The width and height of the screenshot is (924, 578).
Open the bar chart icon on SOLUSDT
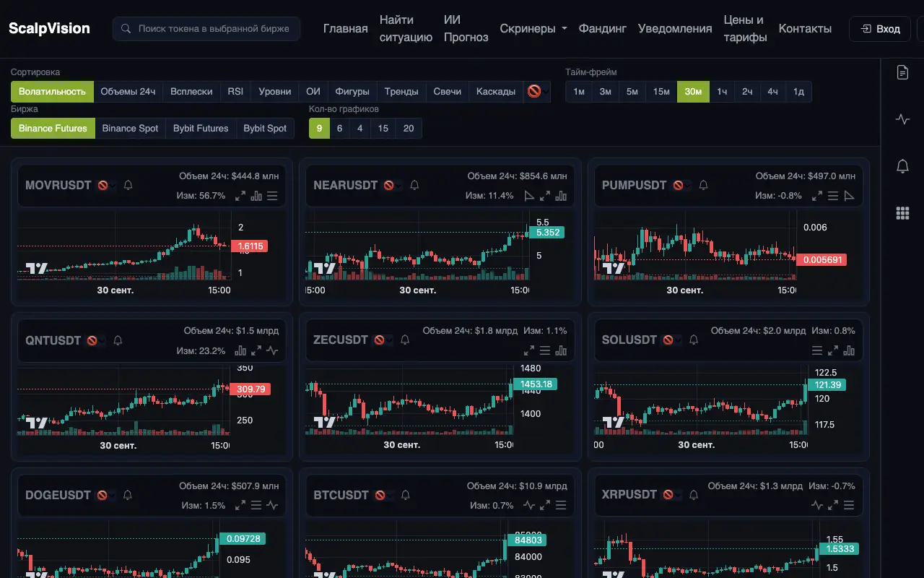coord(849,350)
